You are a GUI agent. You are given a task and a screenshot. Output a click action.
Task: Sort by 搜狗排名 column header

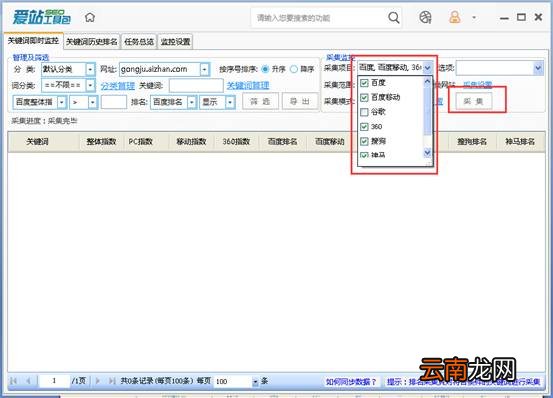pos(472,142)
